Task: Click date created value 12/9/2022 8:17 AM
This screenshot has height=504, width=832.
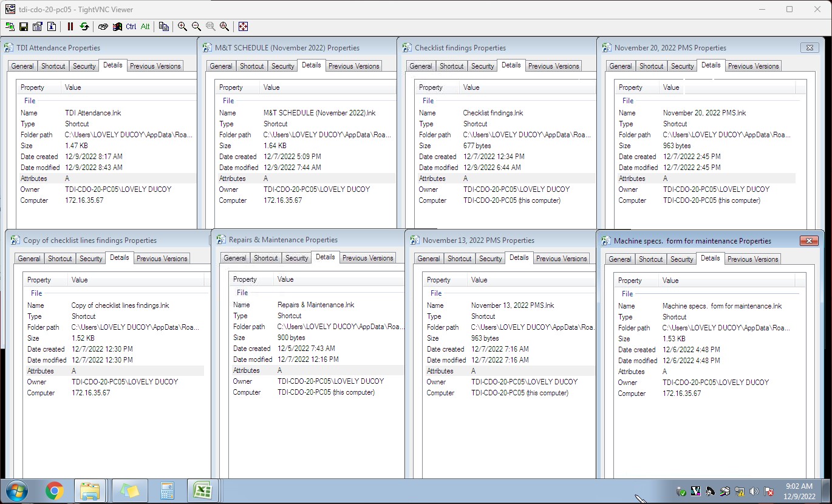Action: point(94,157)
